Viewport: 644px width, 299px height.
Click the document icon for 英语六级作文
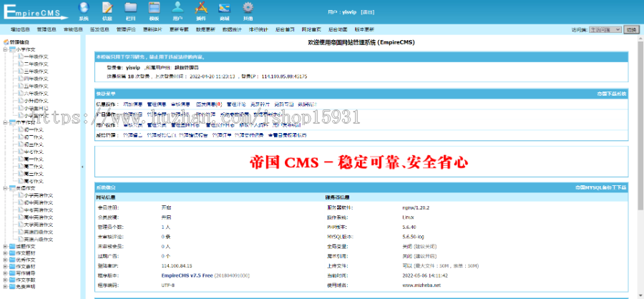pyautogui.click(x=21, y=239)
